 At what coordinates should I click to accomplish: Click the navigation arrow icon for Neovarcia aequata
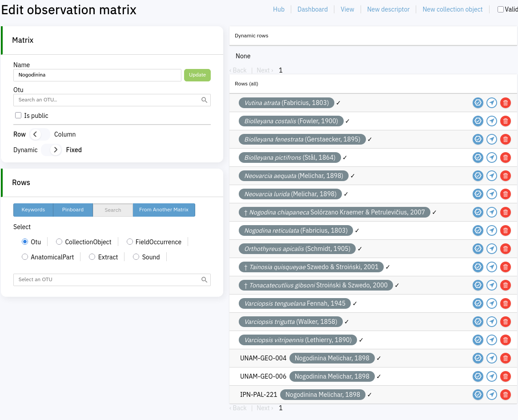click(491, 176)
